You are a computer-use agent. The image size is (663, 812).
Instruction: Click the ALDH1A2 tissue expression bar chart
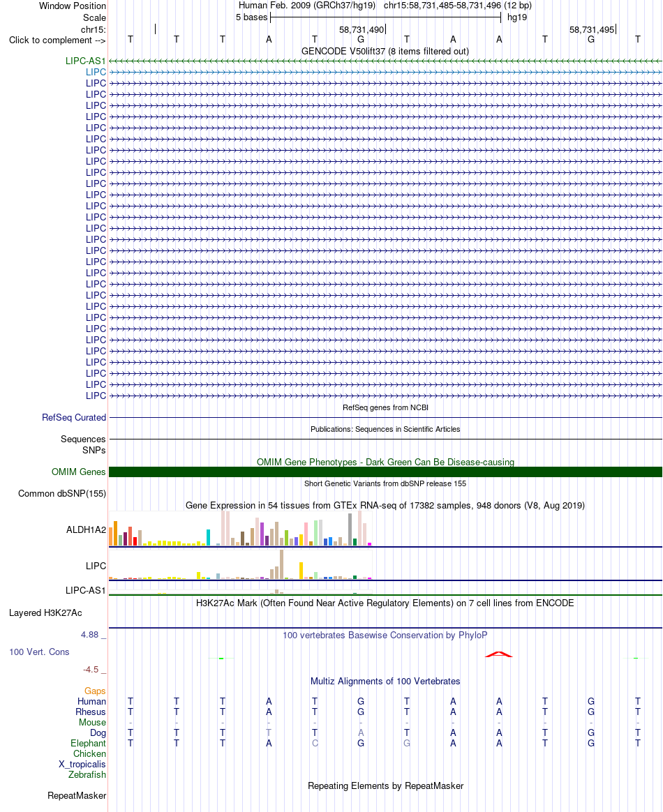click(x=240, y=528)
